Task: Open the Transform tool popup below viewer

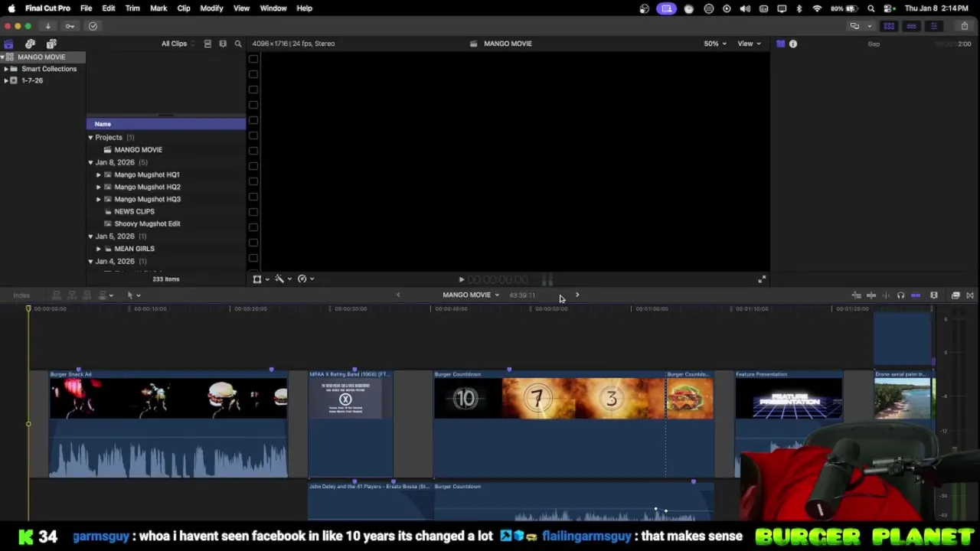Action: 260,279
